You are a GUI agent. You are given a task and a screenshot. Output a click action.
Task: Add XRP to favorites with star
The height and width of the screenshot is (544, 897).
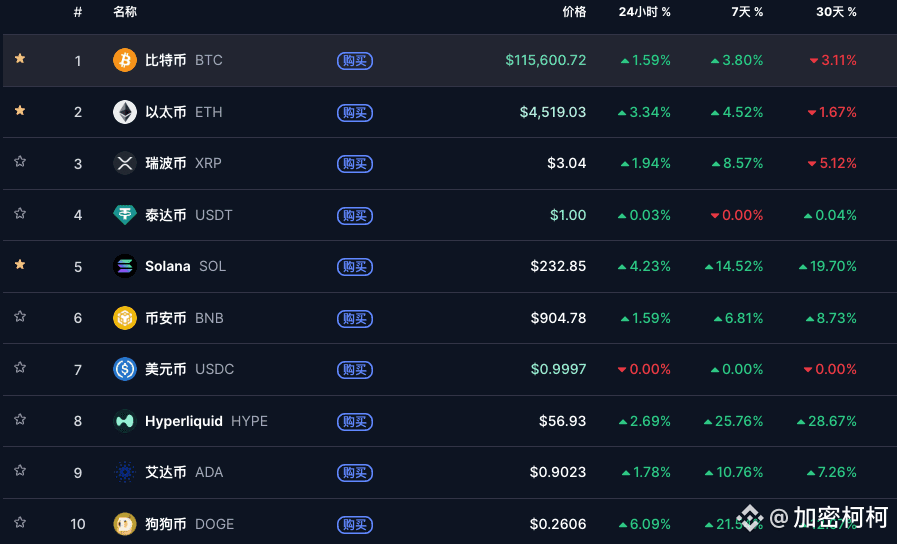[20, 162]
